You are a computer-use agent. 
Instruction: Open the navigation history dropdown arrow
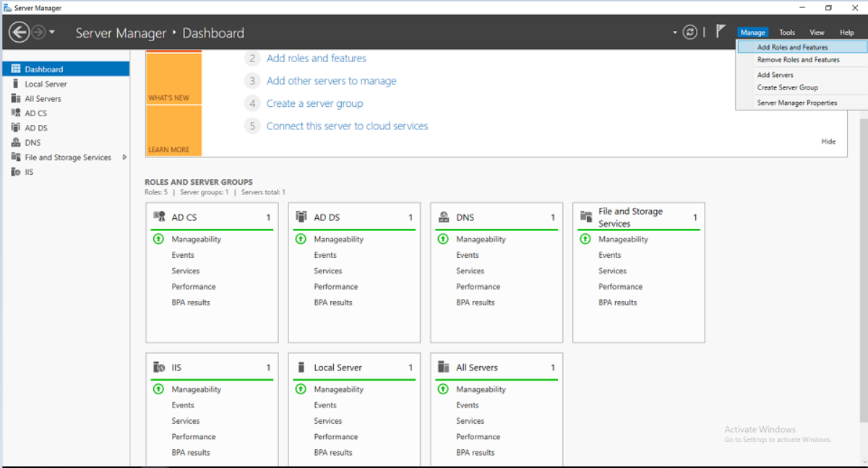pyautogui.click(x=52, y=32)
